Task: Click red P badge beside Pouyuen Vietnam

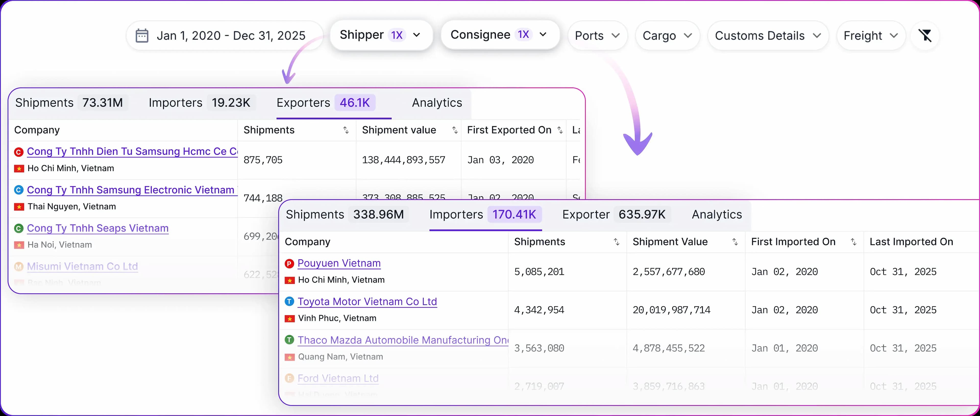Action: coord(289,263)
